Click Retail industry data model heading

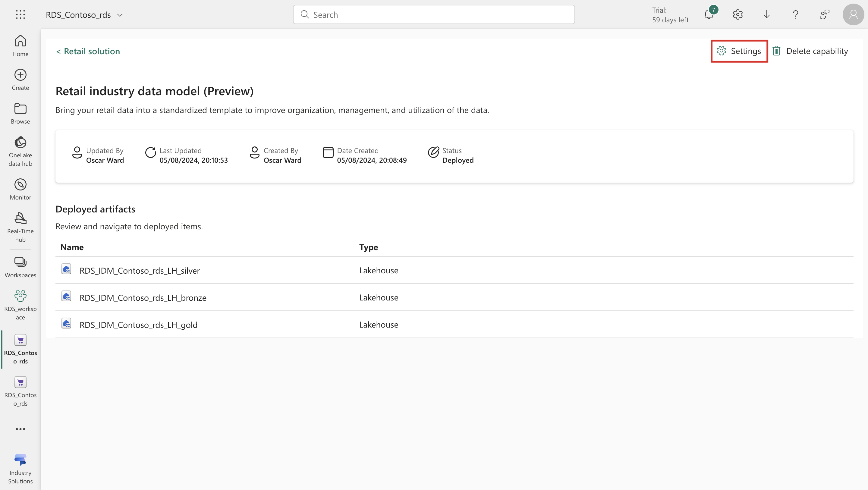154,91
